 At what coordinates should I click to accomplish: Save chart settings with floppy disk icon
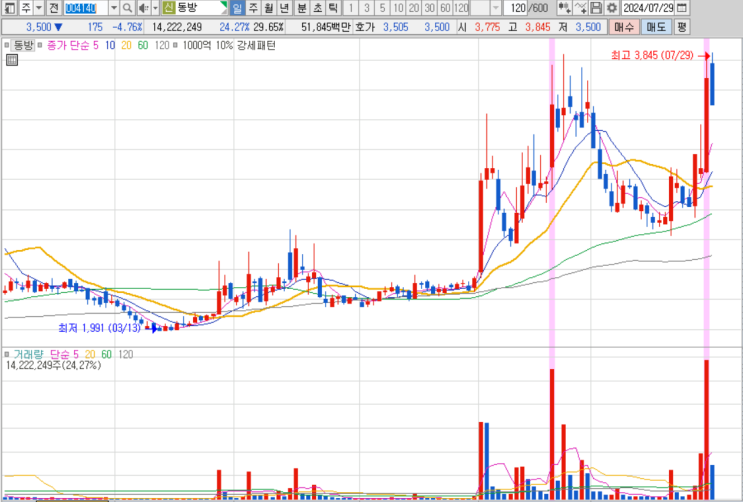(x=596, y=8)
